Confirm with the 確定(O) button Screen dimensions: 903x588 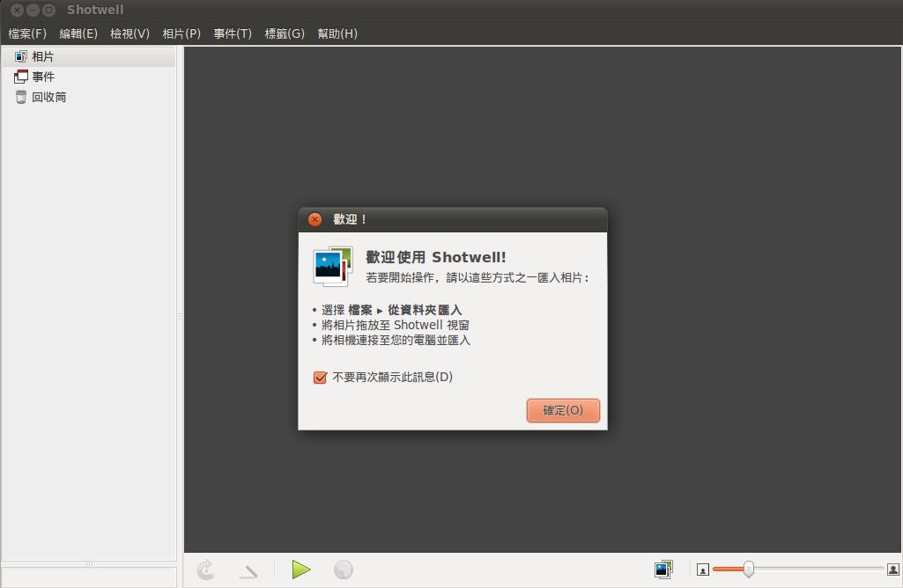(563, 410)
